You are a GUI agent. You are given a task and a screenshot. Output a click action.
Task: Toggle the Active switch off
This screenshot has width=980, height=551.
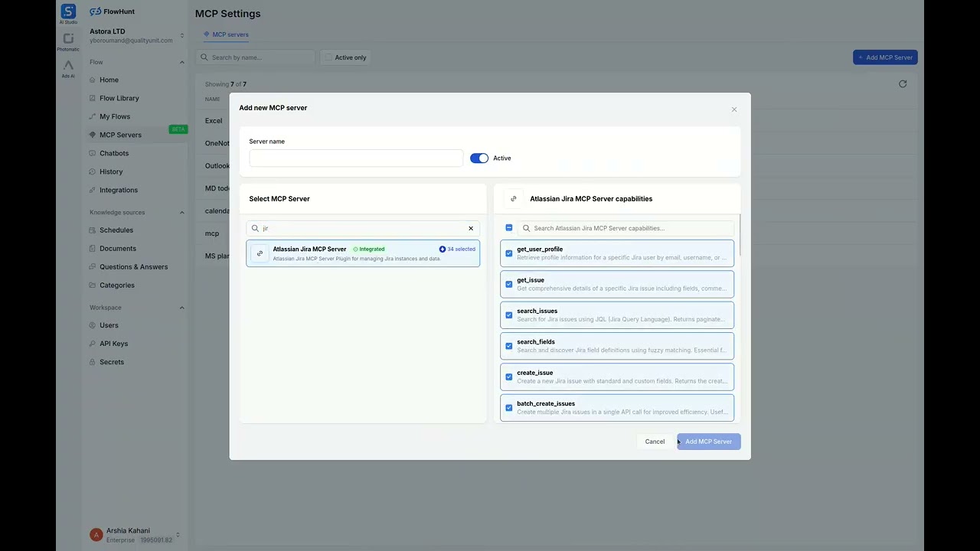(x=479, y=158)
